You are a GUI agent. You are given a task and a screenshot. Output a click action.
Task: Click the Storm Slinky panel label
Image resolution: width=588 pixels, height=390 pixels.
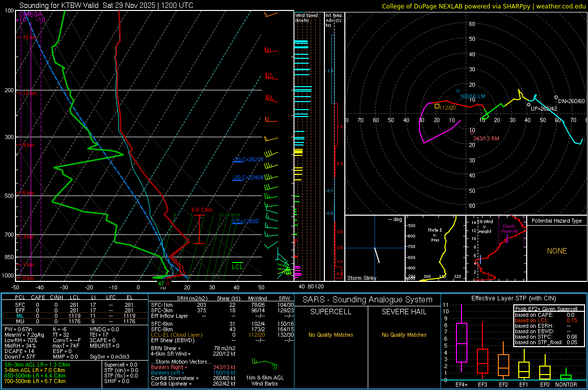[361, 278]
